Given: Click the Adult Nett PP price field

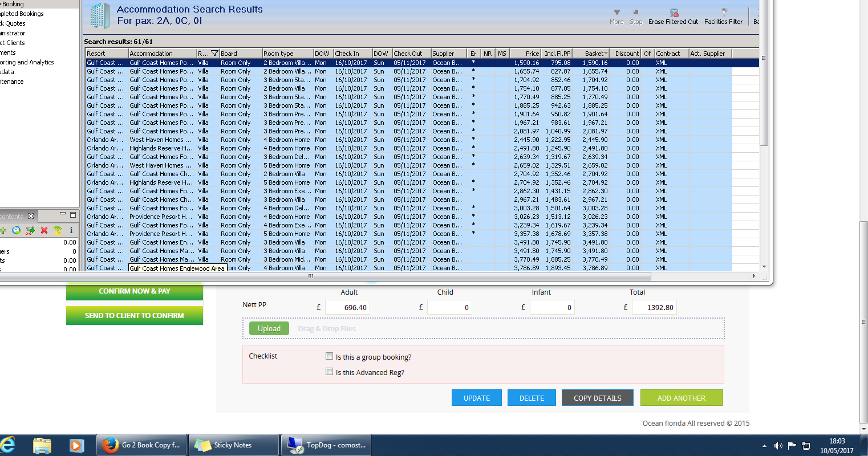Looking at the screenshot, I should coord(347,307).
